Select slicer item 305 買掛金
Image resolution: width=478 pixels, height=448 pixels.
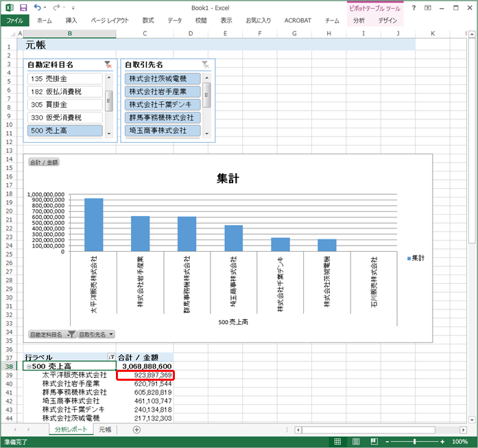(x=65, y=104)
